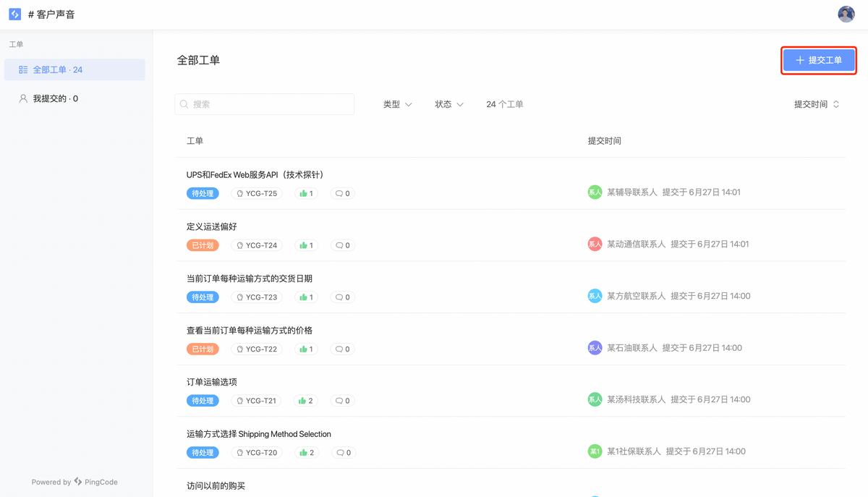Click 待处理 status tag on YCG-T21
The image size is (868, 497).
pos(203,401)
